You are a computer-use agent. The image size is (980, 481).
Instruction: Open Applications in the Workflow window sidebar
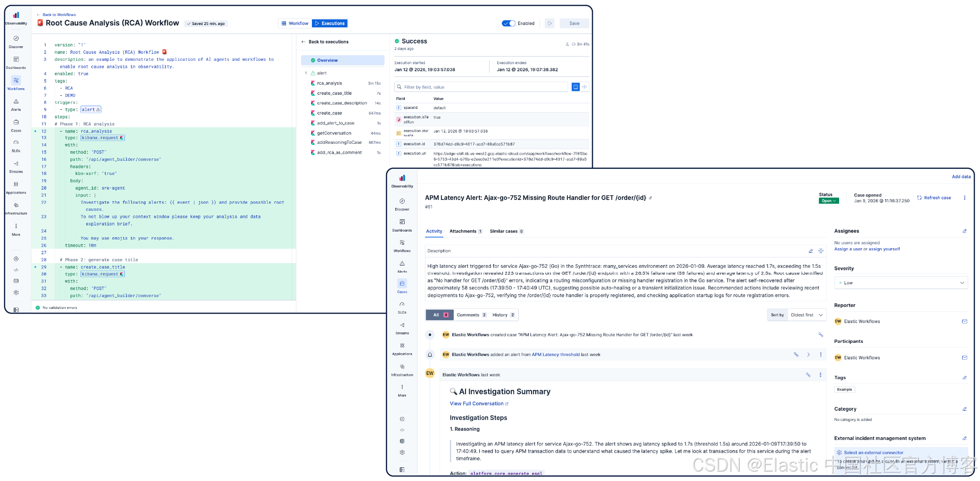pos(16,188)
